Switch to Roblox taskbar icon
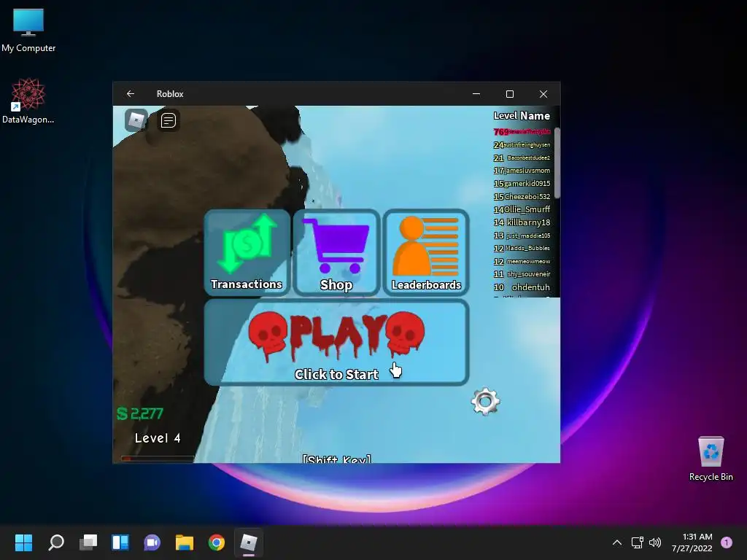The height and width of the screenshot is (560, 747). tap(249, 542)
